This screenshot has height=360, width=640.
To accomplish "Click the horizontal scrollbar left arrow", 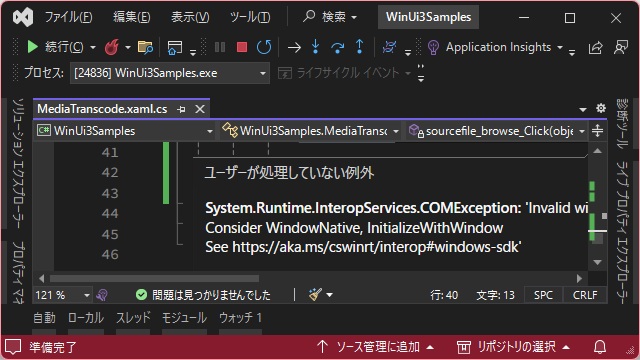I will (42, 279).
